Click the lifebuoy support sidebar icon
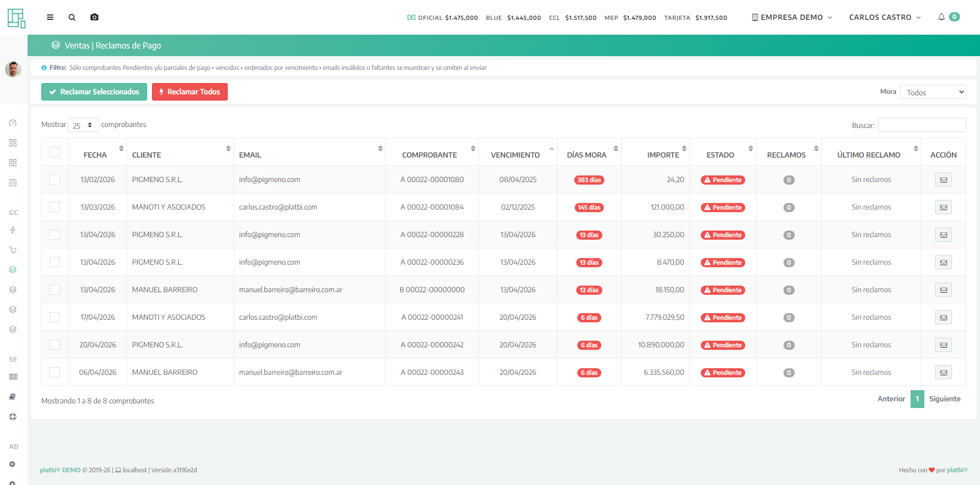Screen dimensions: 980x485 click(13, 417)
